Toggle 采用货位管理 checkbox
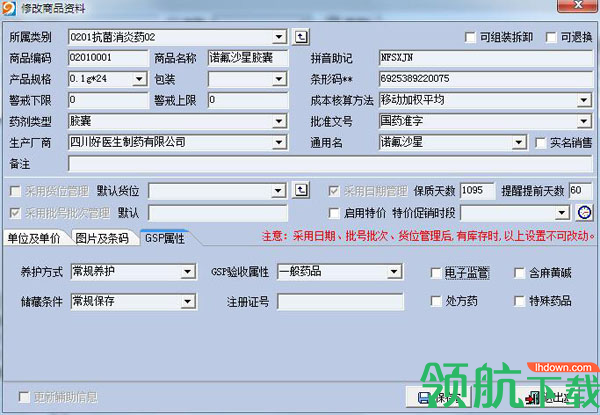The height and width of the screenshot is (415, 600). point(15,191)
